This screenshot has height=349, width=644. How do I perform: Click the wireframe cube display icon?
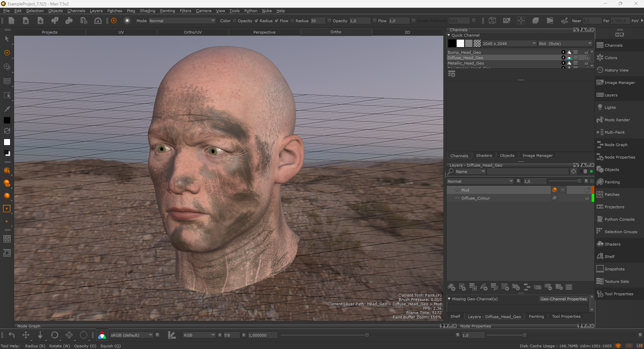(x=492, y=20)
